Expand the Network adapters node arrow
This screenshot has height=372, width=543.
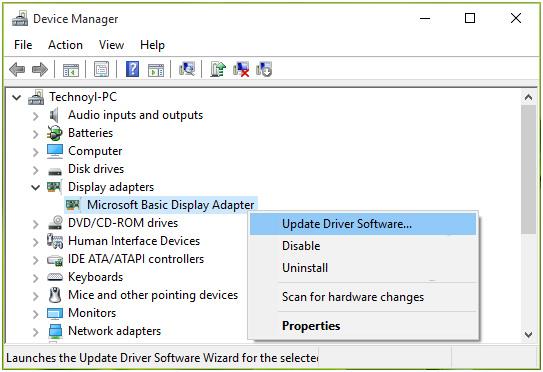coord(36,332)
